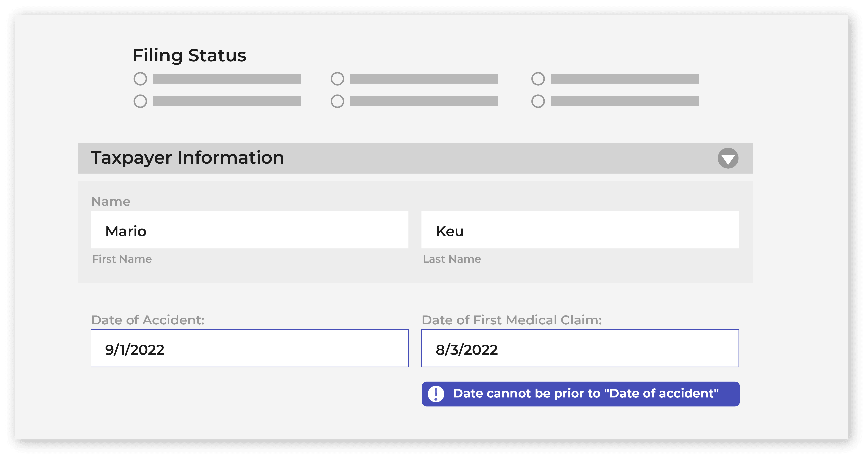Click the Last Name caption text
This screenshot has height=459, width=868.
[x=452, y=259]
